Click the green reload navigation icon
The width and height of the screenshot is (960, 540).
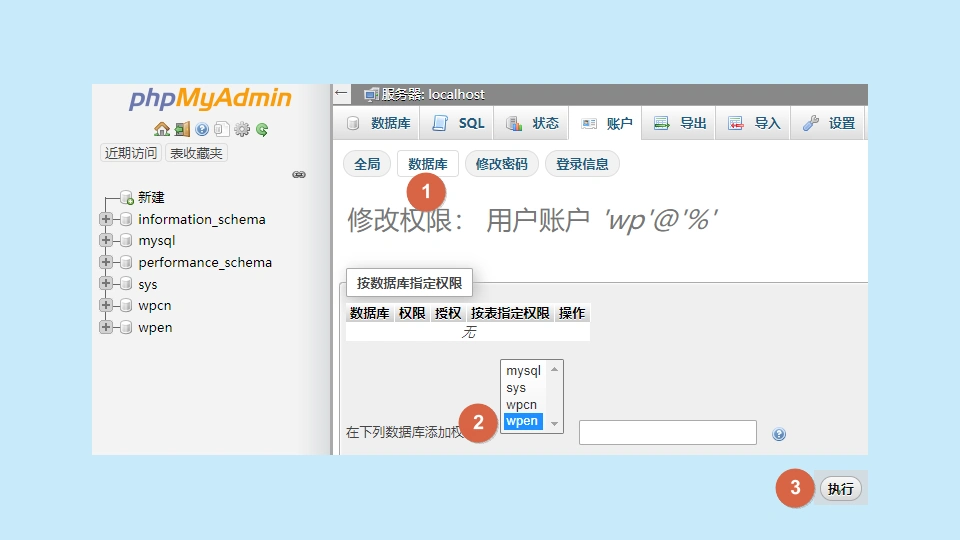click(262, 129)
